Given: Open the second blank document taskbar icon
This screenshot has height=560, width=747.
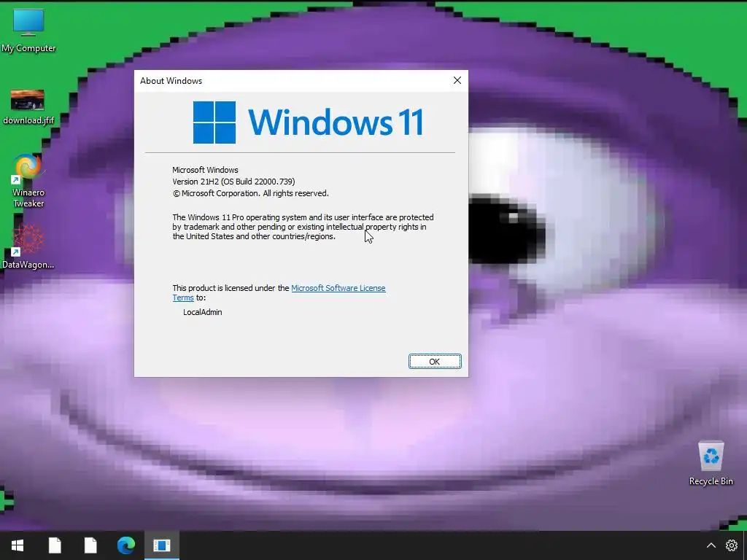Looking at the screenshot, I should tap(90, 545).
